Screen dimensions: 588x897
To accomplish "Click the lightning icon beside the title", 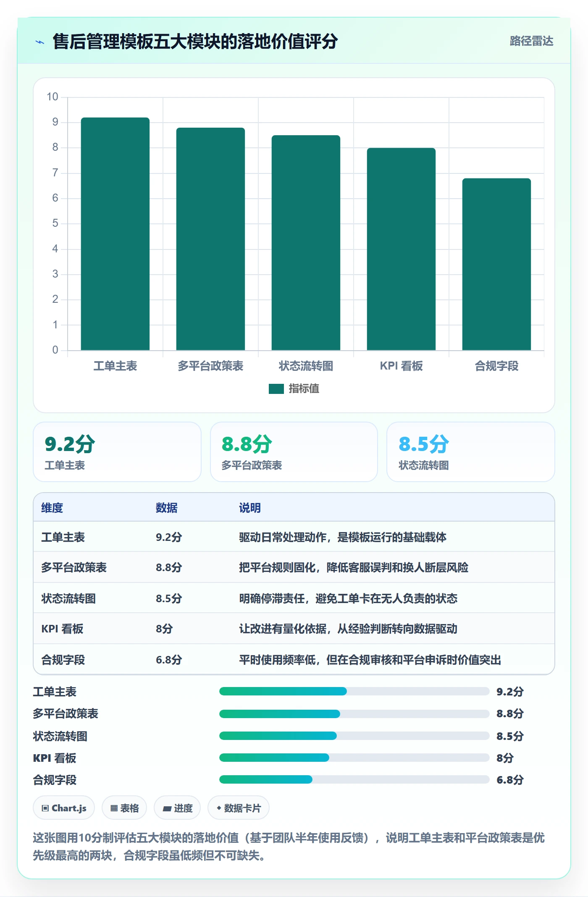I will [40, 42].
